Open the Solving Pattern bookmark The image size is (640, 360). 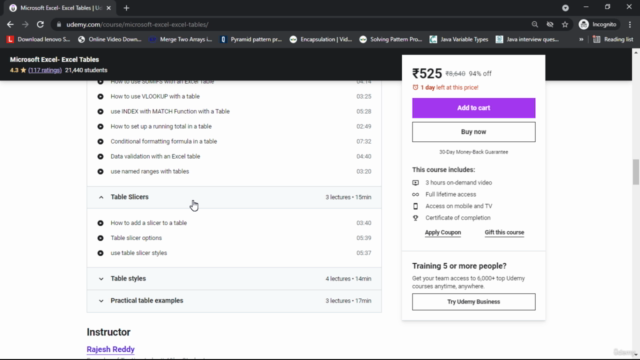[391, 40]
